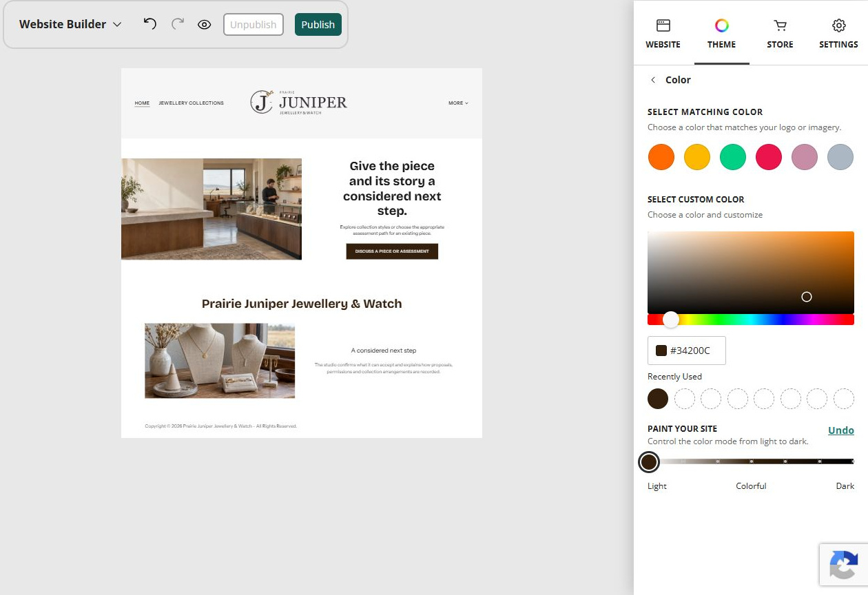Click the undo arrow icon

pos(150,24)
